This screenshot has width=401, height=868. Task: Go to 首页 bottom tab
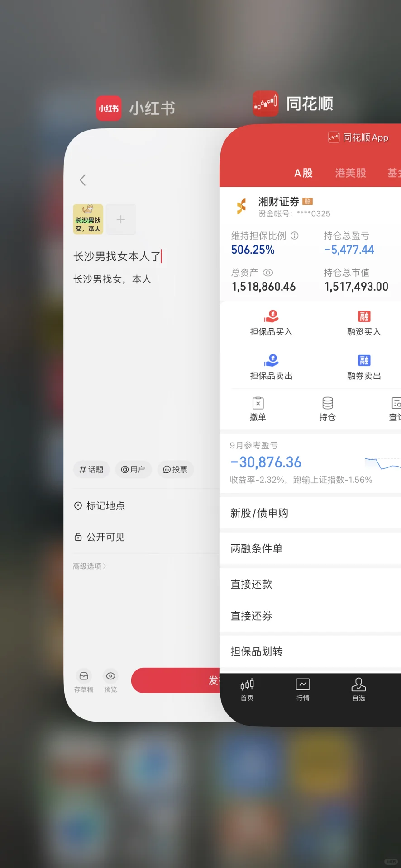click(x=247, y=690)
